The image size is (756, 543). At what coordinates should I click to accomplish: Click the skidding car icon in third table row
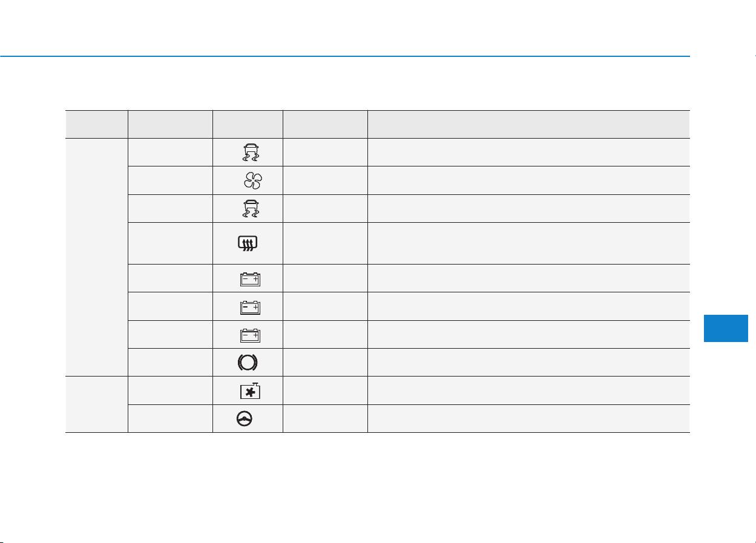pyautogui.click(x=248, y=208)
